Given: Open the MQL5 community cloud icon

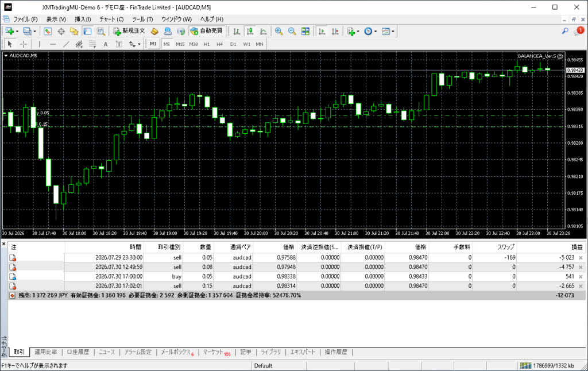Looking at the screenshot, I should point(168,31).
